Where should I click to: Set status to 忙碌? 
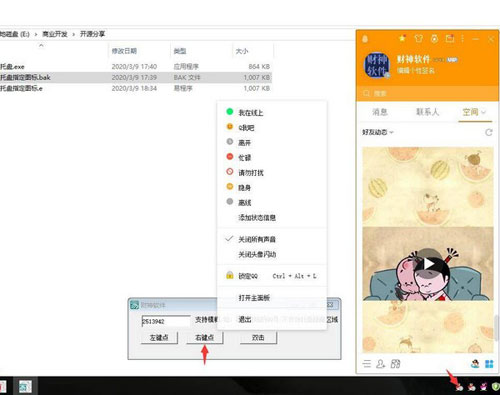(272, 157)
